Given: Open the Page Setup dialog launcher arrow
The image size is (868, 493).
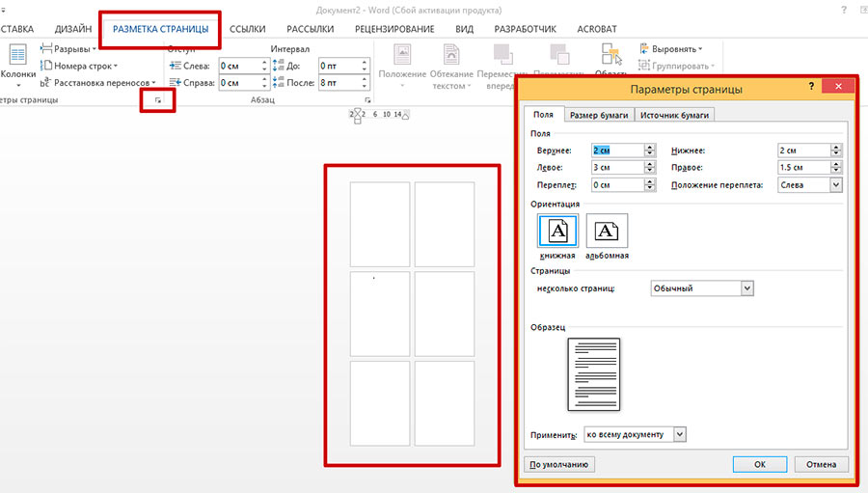Looking at the screenshot, I should 157,100.
